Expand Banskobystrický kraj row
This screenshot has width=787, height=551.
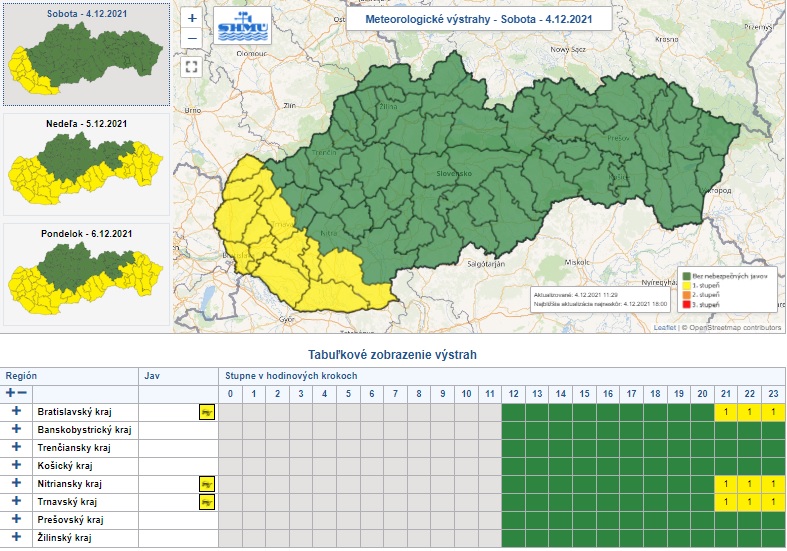(x=17, y=429)
